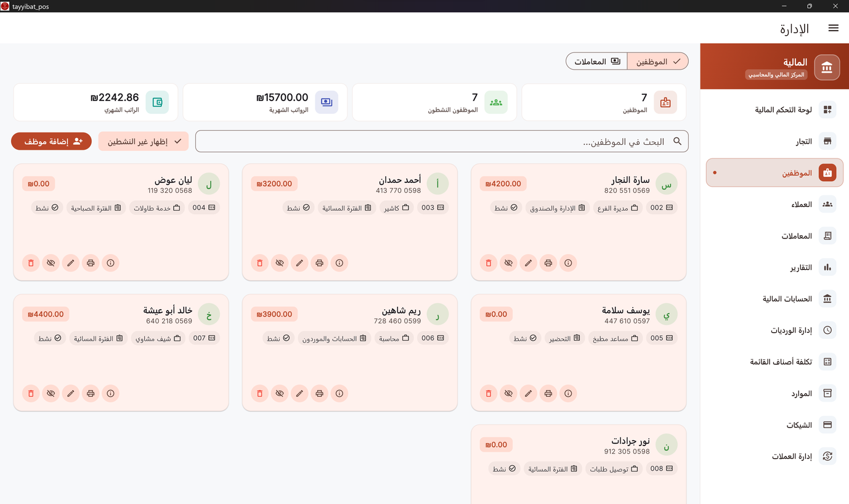Open the hamburger menu next to الإدارة
The height and width of the screenshot is (504, 849).
[x=833, y=28]
